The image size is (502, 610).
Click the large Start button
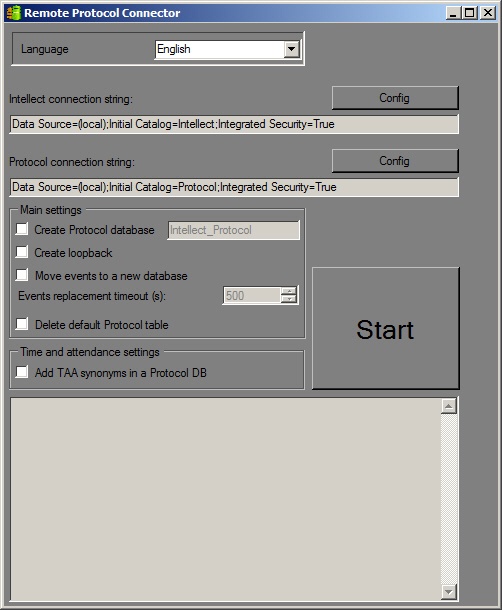click(x=386, y=328)
